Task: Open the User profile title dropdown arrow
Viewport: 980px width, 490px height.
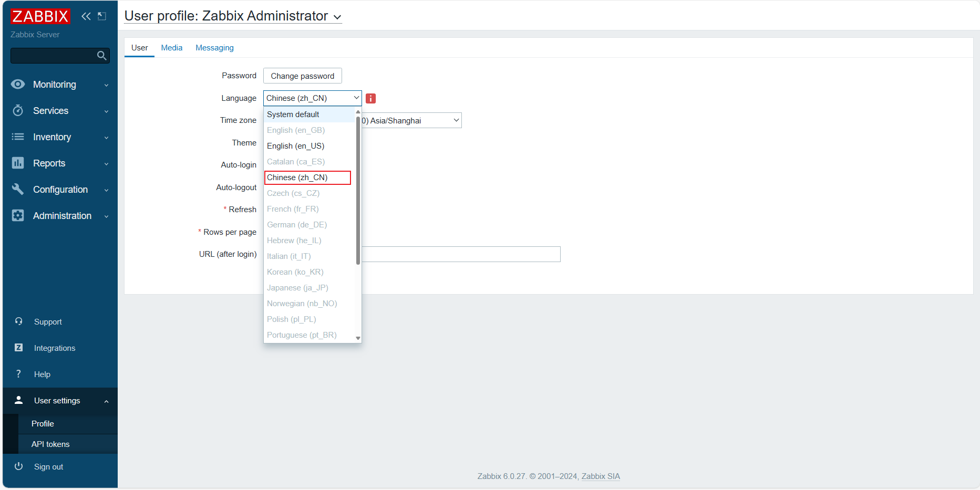Action: [337, 17]
